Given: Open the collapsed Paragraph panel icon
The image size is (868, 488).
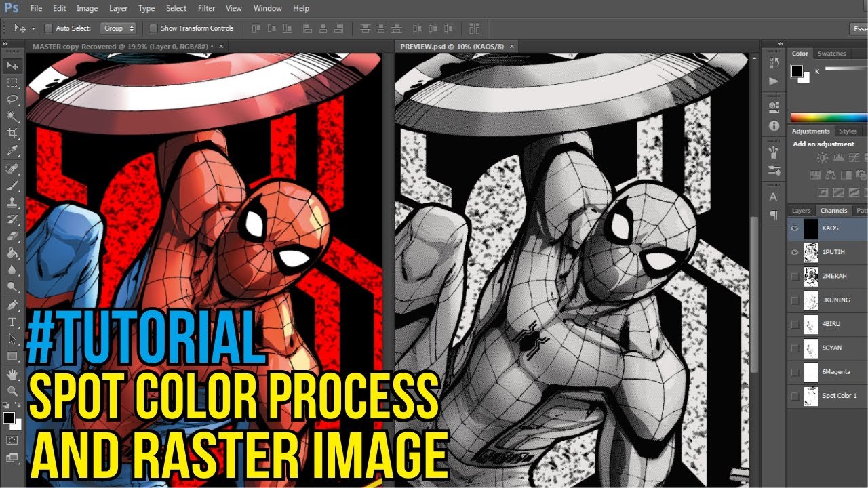Looking at the screenshot, I should pyautogui.click(x=774, y=215).
